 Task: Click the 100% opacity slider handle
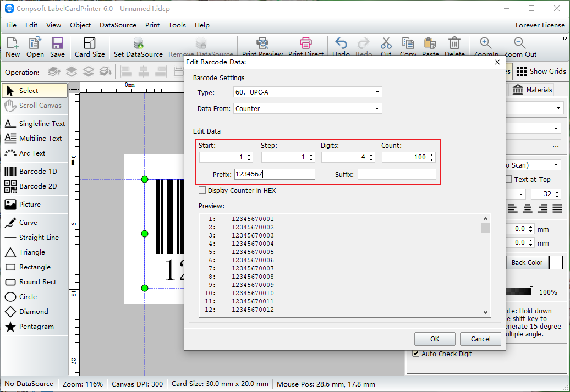click(531, 291)
